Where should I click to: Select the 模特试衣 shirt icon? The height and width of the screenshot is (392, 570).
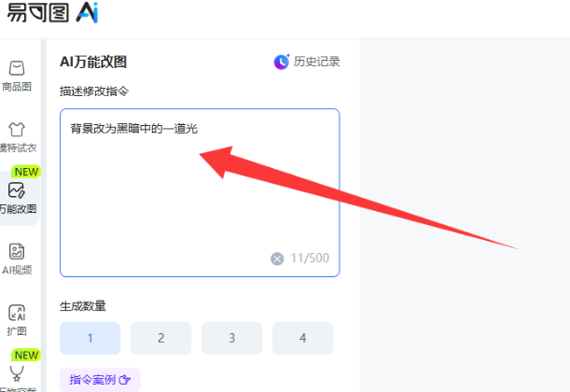17,130
